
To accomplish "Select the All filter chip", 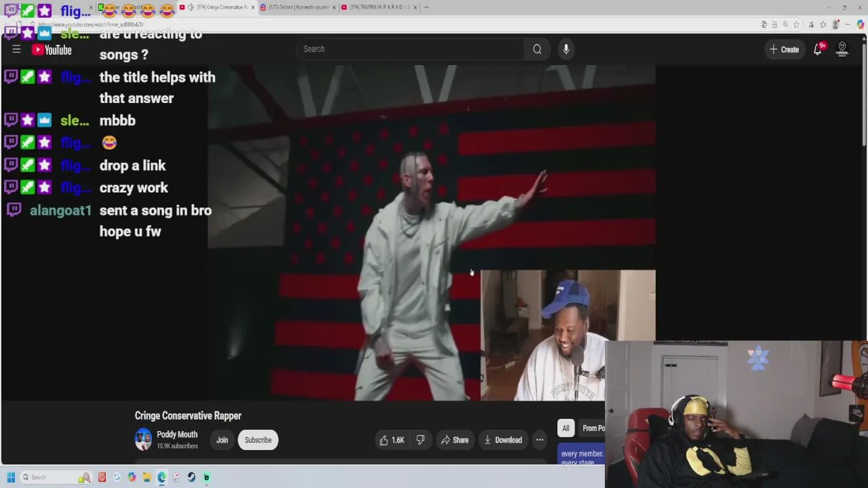I will pos(566,428).
